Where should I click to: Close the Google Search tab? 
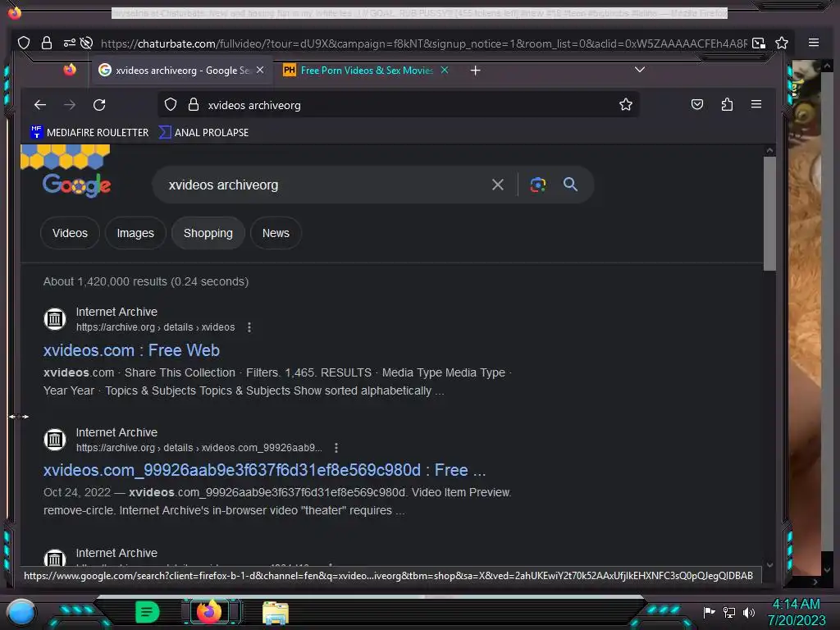coord(260,71)
